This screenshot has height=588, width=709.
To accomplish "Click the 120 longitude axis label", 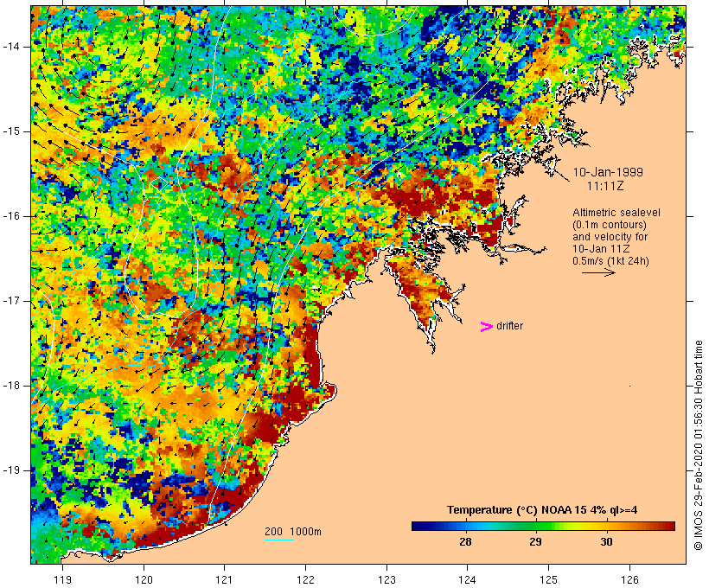I will (144, 579).
